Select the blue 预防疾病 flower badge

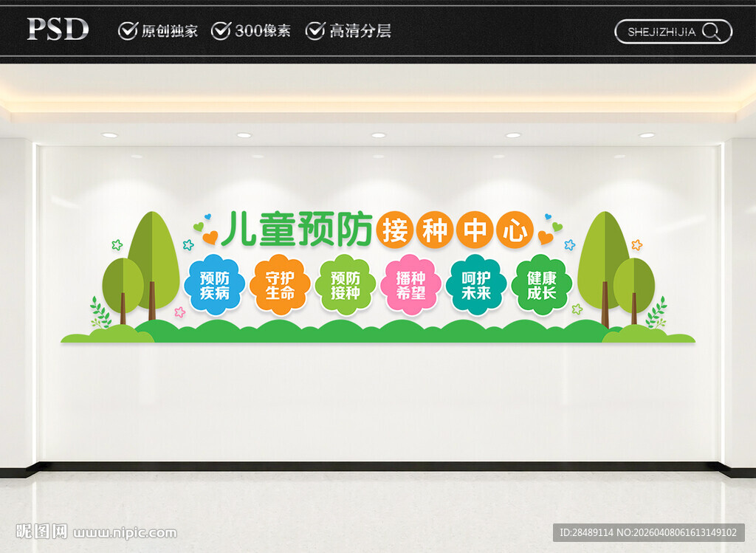pyautogui.click(x=216, y=284)
